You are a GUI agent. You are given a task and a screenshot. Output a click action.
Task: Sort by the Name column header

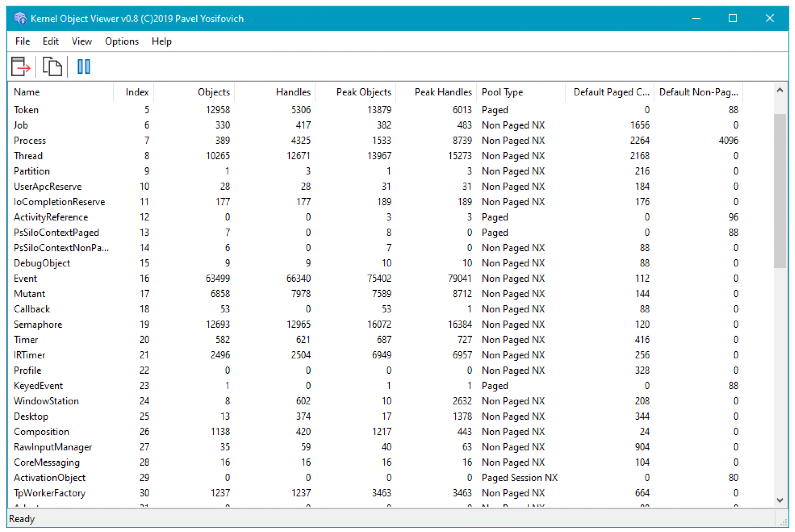pyautogui.click(x=61, y=92)
